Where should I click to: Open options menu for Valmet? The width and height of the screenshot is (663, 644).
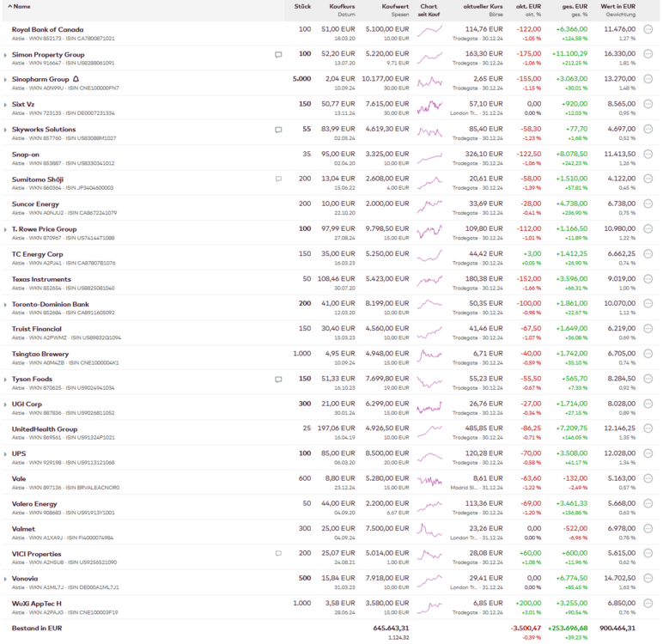click(648, 529)
